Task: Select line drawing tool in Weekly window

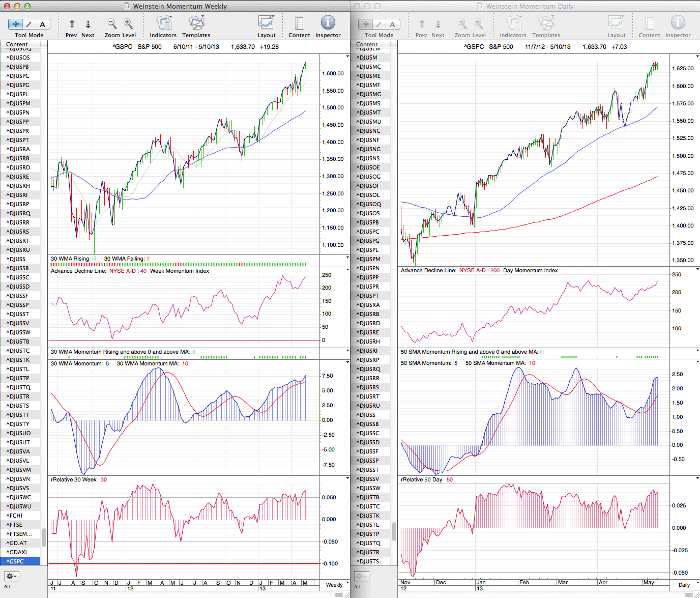Action: tap(30, 24)
